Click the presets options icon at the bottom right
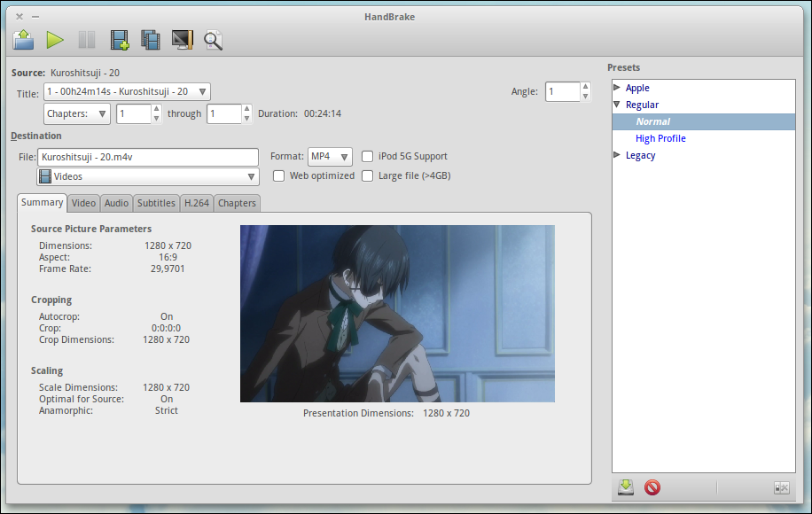The height and width of the screenshot is (514, 812). click(x=782, y=487)
